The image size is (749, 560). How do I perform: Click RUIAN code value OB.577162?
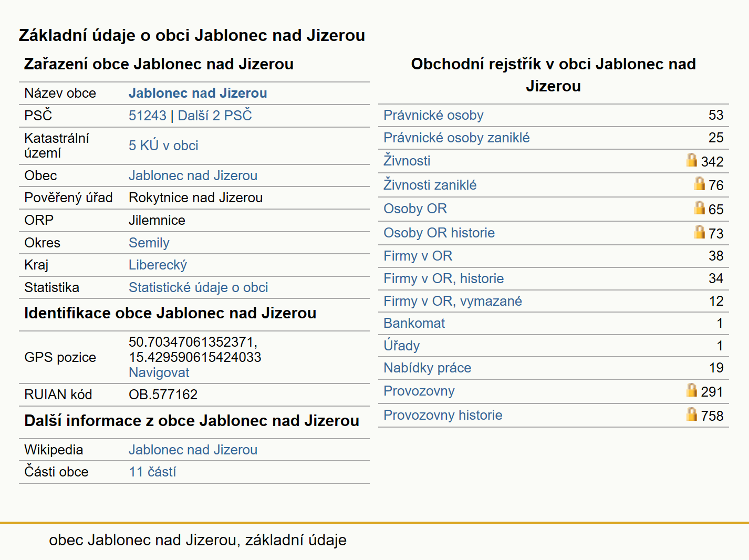(163, 395)
